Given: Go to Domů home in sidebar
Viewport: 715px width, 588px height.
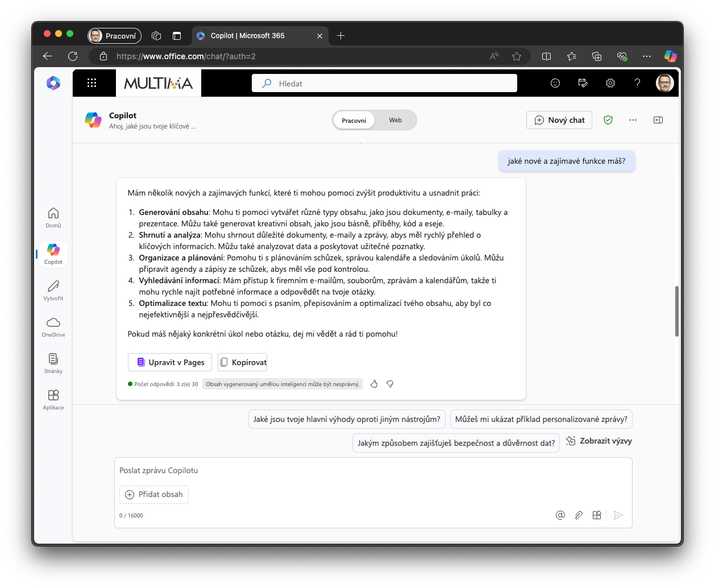Looking at the screenshot, I should coord(53,217).
